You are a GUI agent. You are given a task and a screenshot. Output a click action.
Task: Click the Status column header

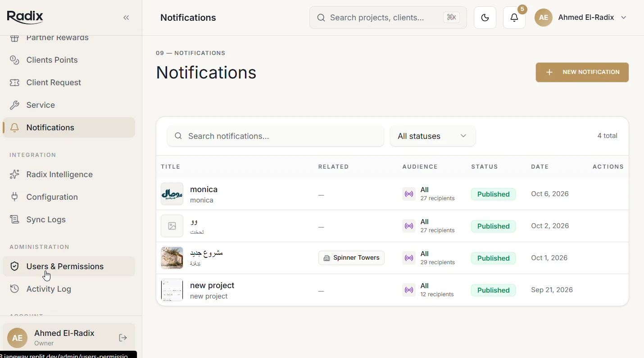tap(485, 167)
